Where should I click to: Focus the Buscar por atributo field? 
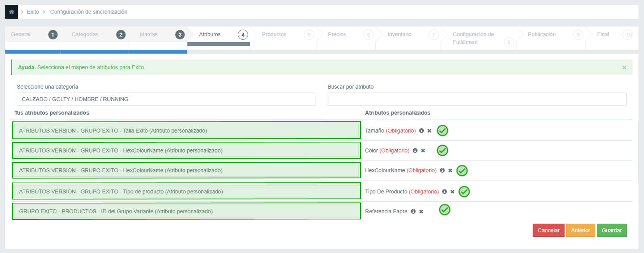click(477, 99)
